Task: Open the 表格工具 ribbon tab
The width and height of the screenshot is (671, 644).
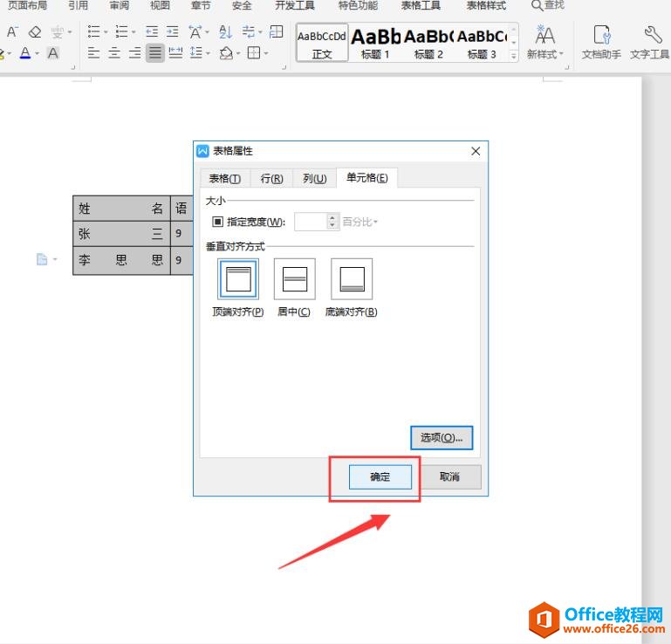Action: point(421,5)
